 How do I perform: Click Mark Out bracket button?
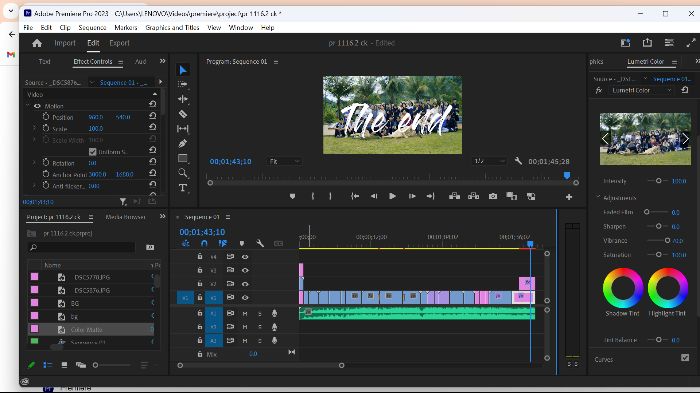tap(330, 196)
